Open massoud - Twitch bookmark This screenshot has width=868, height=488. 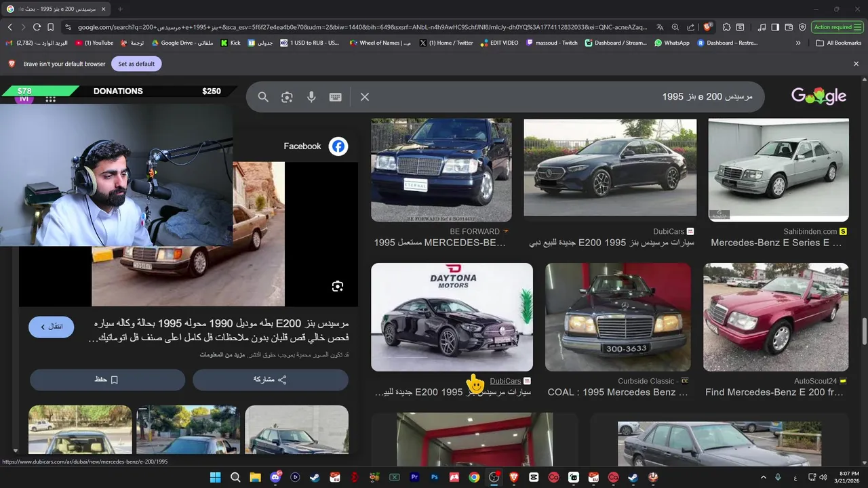tap(552, 43)
